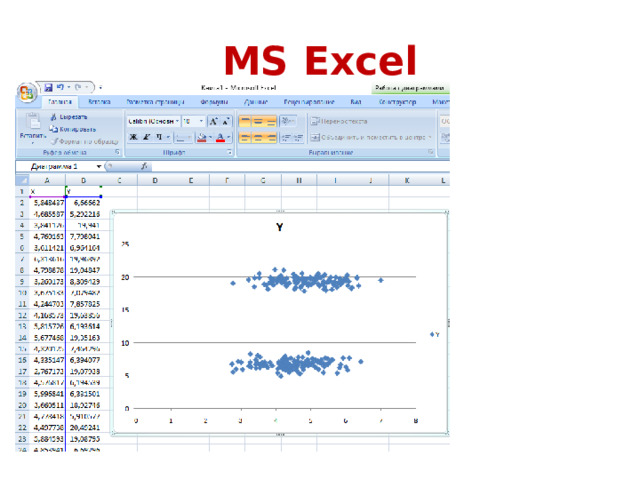640x480 pixels.
Task: Align text to top of cell
Action: 245,121
